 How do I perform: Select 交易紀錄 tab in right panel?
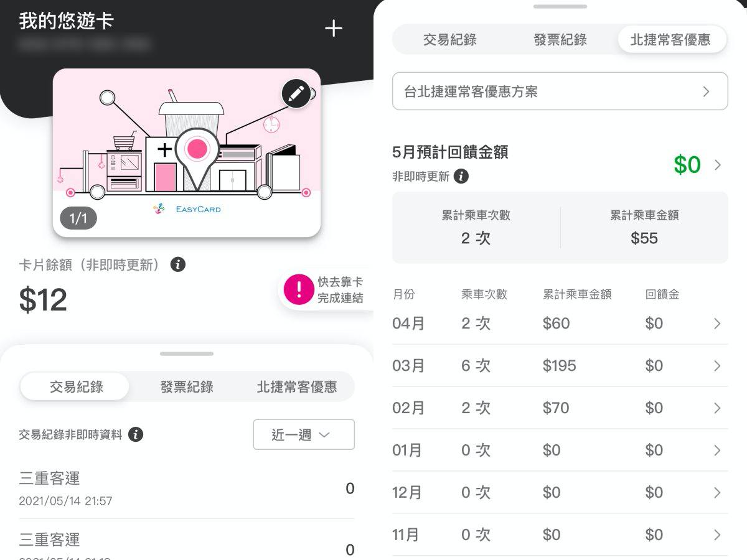(449, 40)
